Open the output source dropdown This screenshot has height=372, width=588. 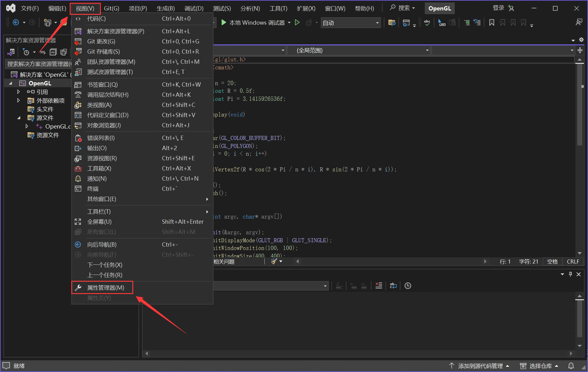click(x=270, y=286)
